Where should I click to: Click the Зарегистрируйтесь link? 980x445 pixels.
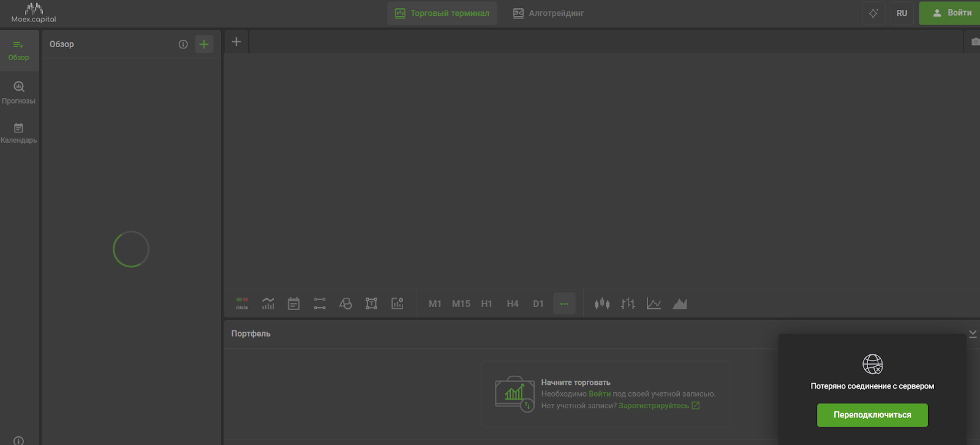(659, 406)
